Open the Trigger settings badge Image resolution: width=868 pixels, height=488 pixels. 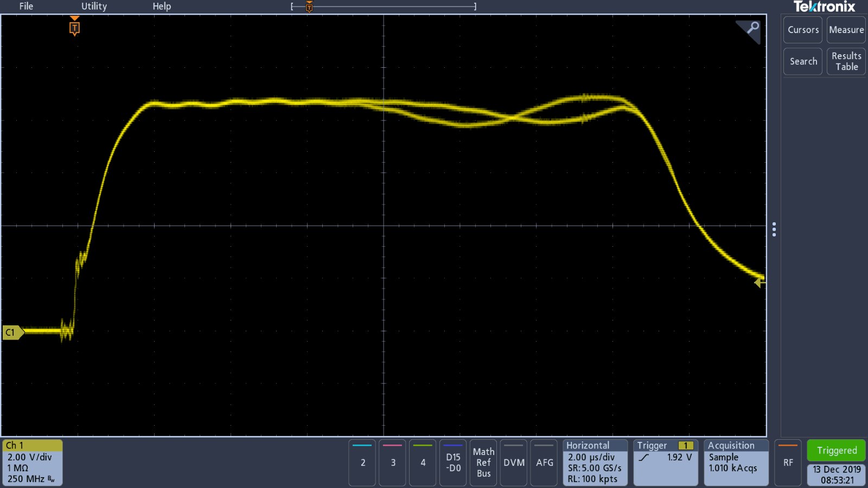[x=666, y=463]
